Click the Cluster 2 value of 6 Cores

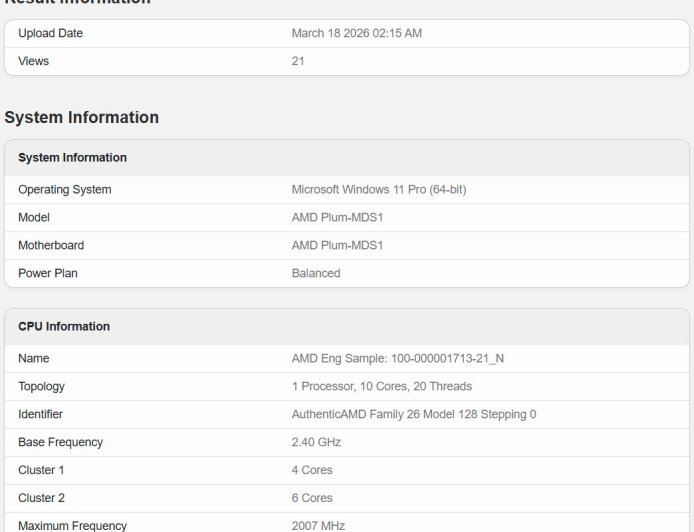click(x=312, y=498)
